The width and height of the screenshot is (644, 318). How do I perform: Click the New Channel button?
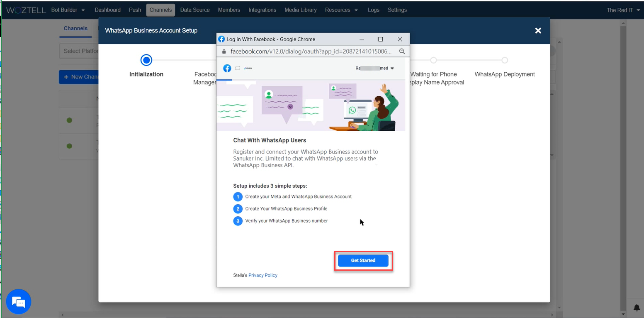(79, 77)
